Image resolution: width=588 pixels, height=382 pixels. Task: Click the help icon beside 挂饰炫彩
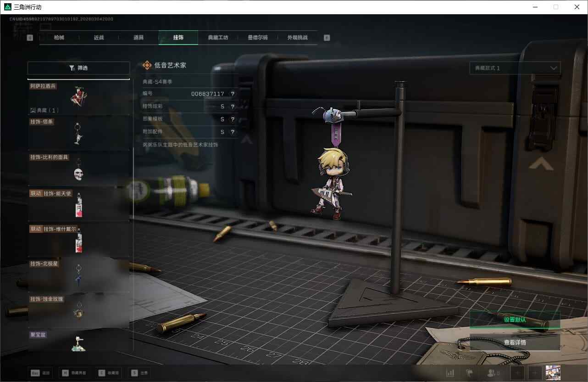(233, 107)
